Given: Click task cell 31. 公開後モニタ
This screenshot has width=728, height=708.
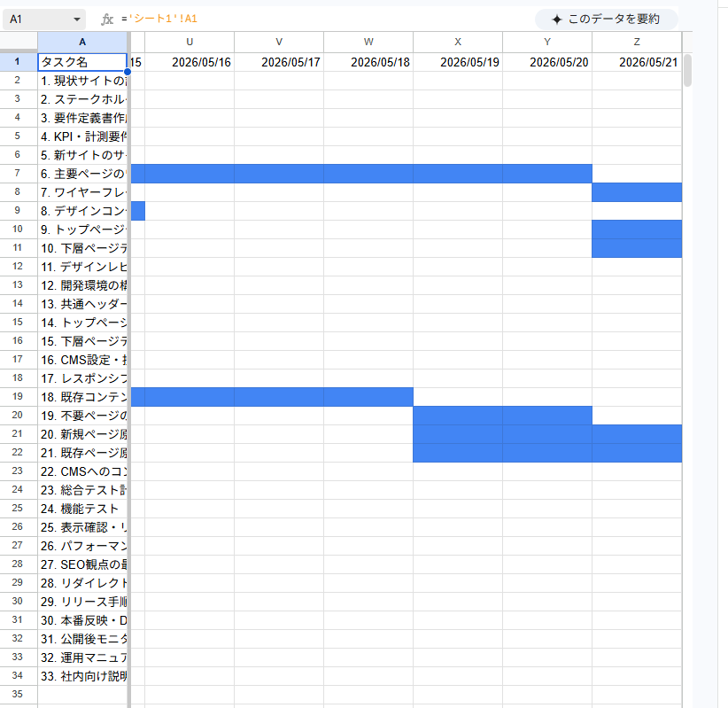Looking at the screenshot, I should (x=82, y=639).
